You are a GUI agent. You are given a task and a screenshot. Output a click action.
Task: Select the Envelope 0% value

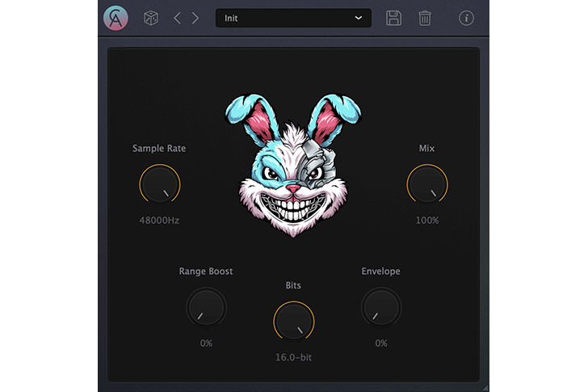click(x=380, y=343)
